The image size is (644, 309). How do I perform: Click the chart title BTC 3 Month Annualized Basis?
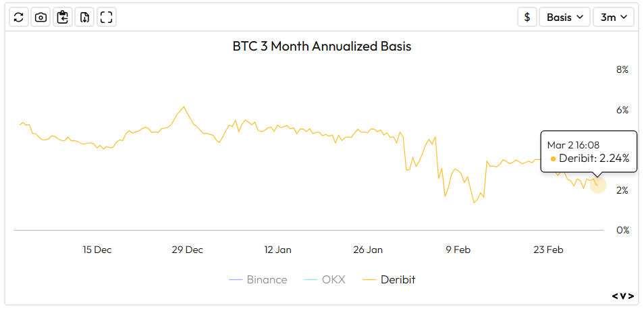322,47
